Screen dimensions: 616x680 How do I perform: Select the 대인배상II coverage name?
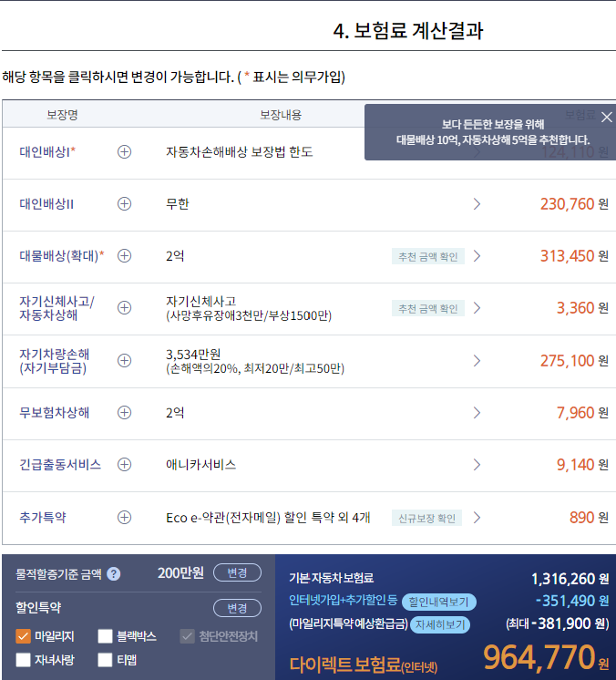click(x=46, y=204)
